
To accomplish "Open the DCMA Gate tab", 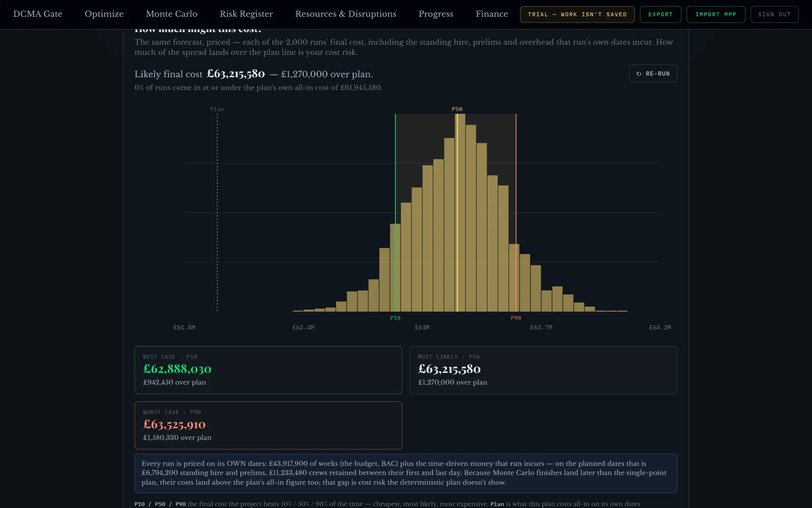I will pyautogui.click(x=38, y=14).
